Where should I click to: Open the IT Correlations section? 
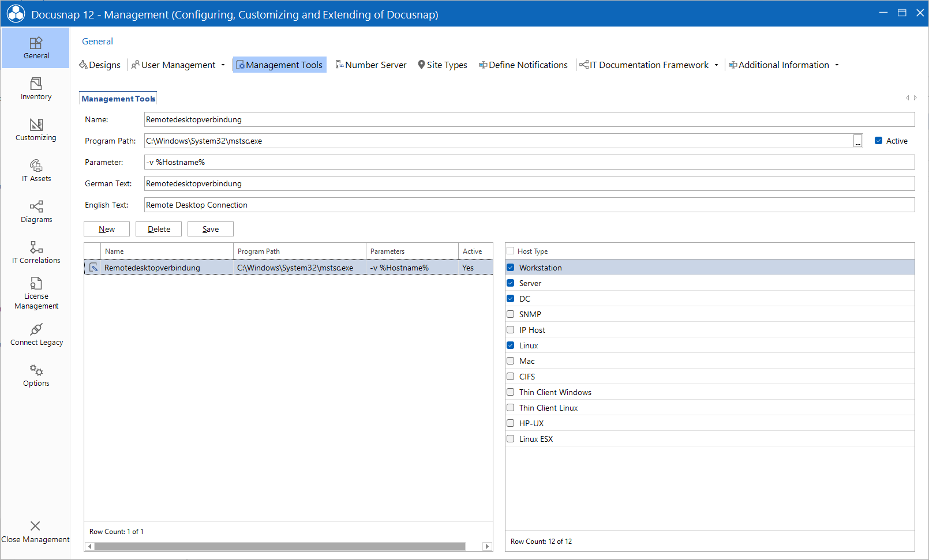click(36, 253)
